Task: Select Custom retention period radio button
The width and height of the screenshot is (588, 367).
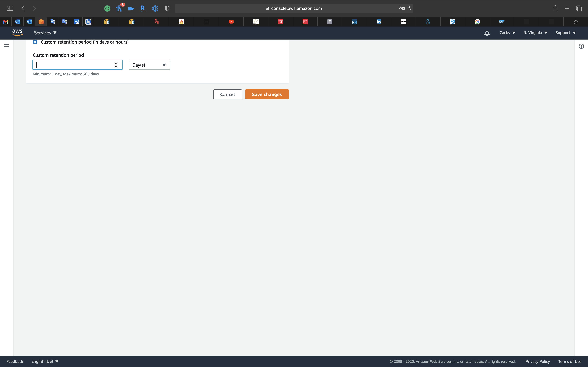Action: pos(35,42)
